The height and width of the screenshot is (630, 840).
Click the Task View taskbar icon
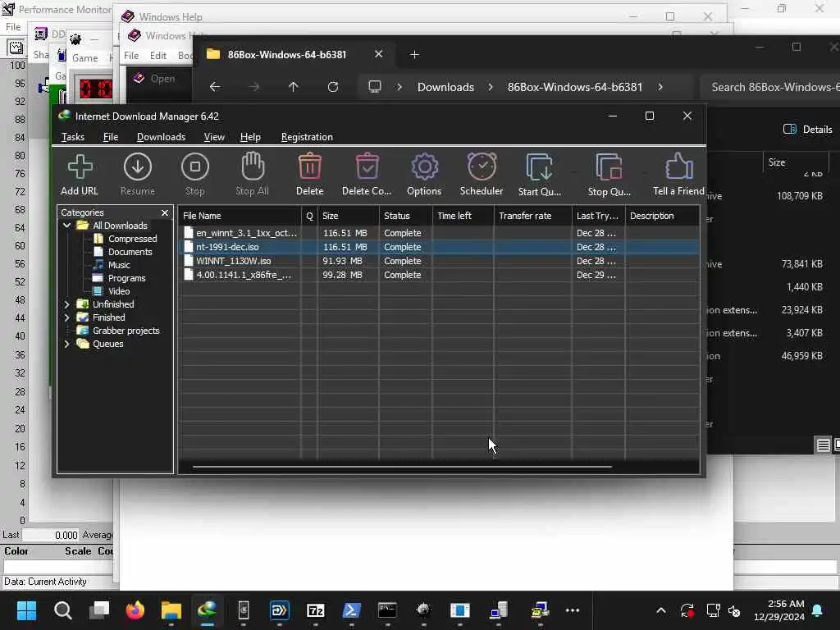click(99, 610)
